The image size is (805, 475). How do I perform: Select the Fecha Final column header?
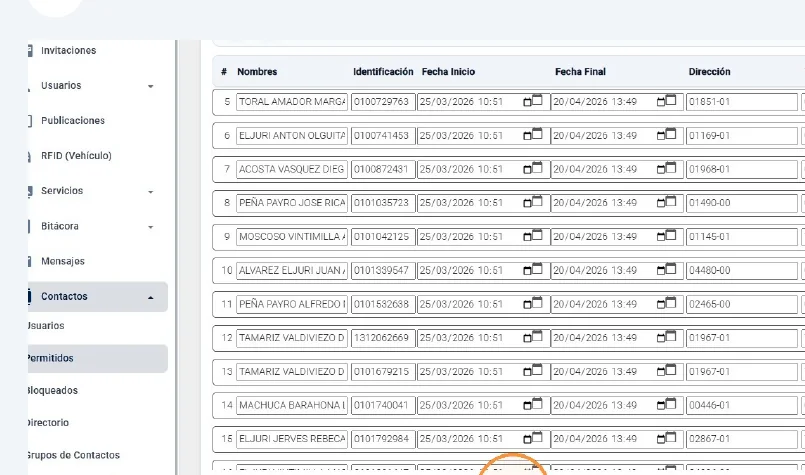(x=580, y=72)
